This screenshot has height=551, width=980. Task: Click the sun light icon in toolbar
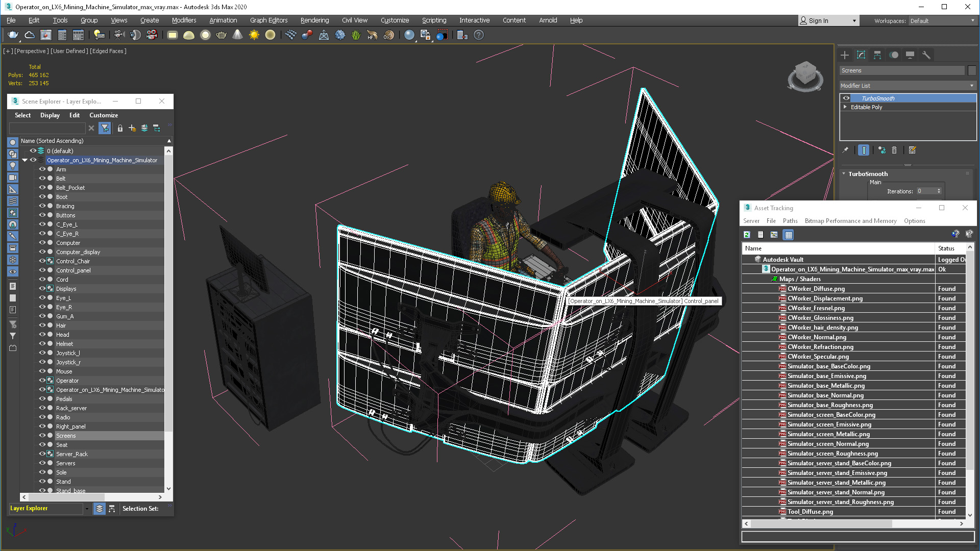[254, 35]
